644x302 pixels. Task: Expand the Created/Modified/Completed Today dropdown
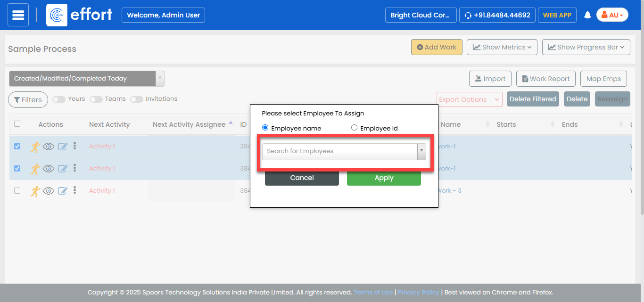tap(87, 79)
